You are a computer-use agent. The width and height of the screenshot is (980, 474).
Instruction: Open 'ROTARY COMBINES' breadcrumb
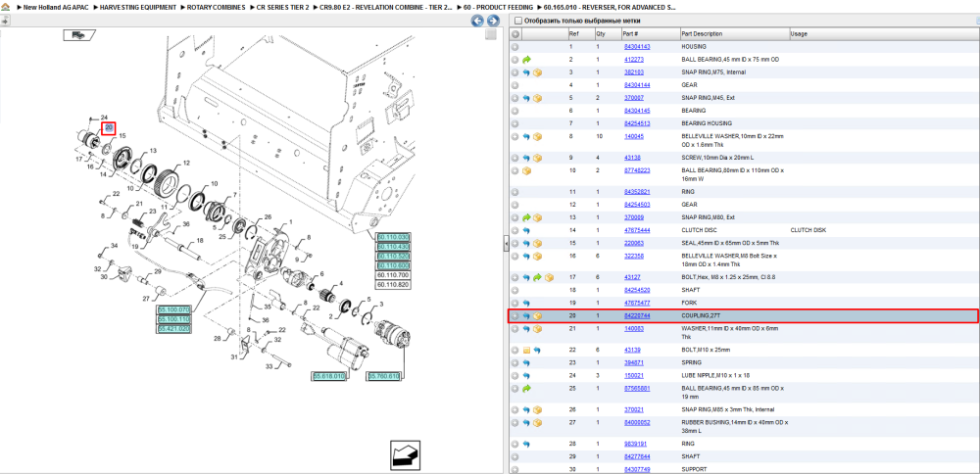(x=215, y=7)
